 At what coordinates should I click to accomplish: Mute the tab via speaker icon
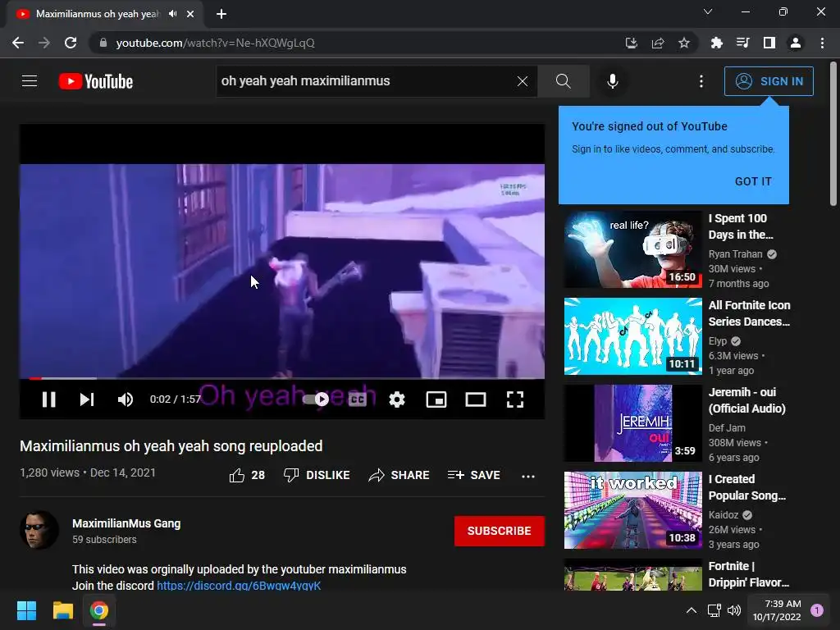(x=172, y=14)
